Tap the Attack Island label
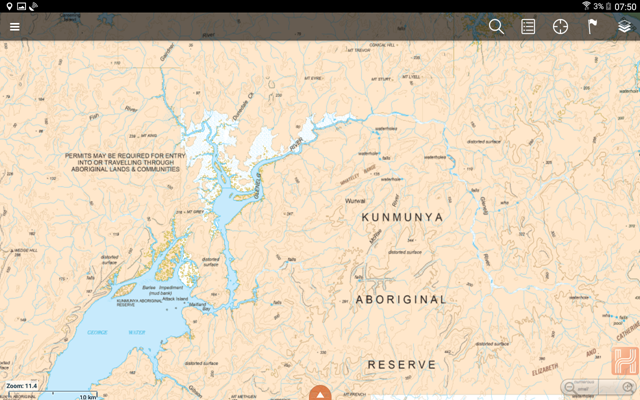The height and width of the screenshot is (400, 640). coord(175,299)
